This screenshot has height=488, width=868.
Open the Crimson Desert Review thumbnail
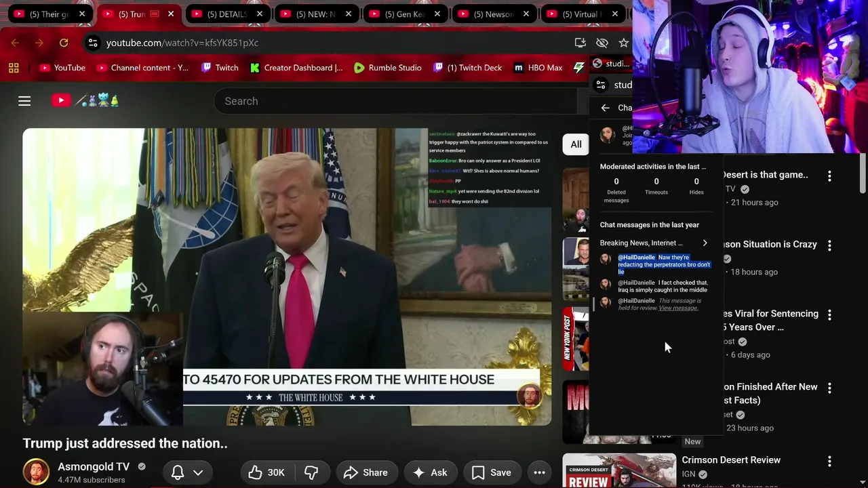tap(619, 470)
